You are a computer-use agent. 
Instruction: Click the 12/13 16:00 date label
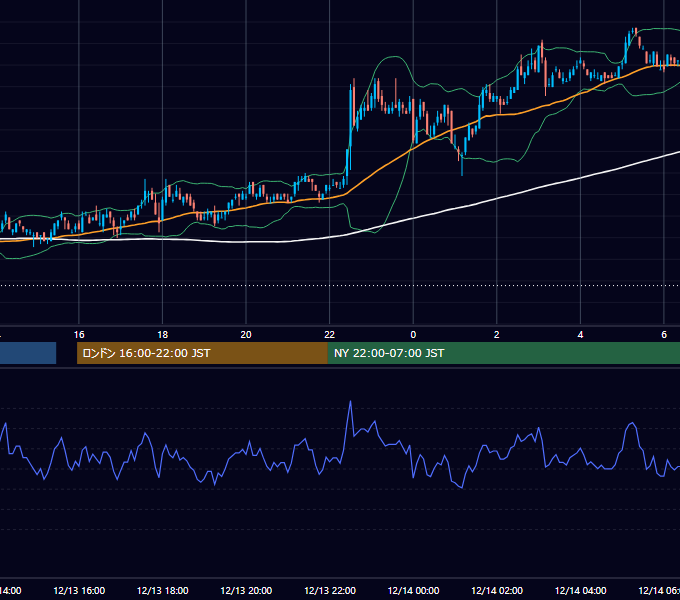(79, 590)
